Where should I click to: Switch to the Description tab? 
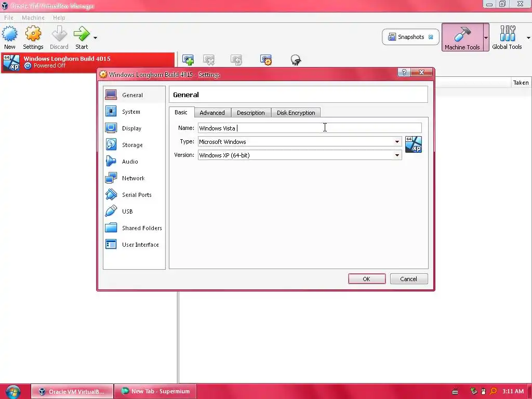pyautogui.click(x=251, y=113)
